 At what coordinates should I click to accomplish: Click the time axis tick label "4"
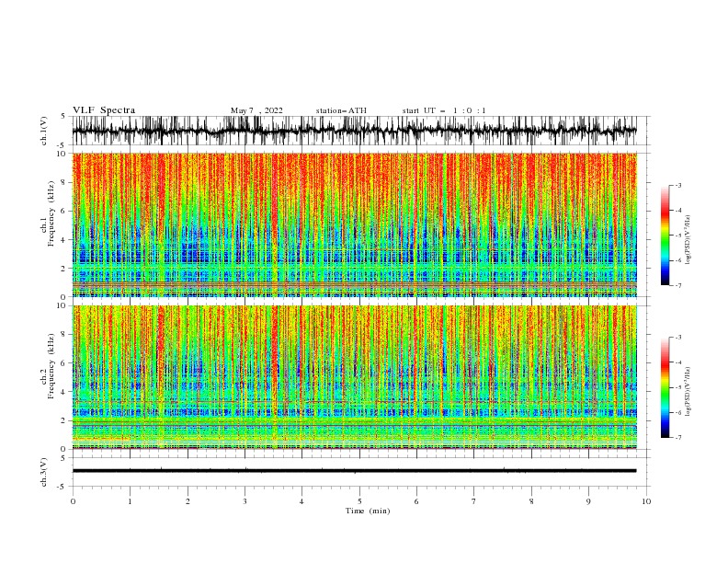[x=301, y=501]
